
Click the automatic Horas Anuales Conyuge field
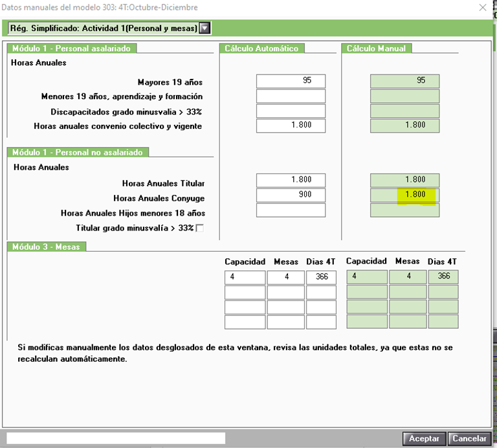pyautogui.click(x=291, y=195)
